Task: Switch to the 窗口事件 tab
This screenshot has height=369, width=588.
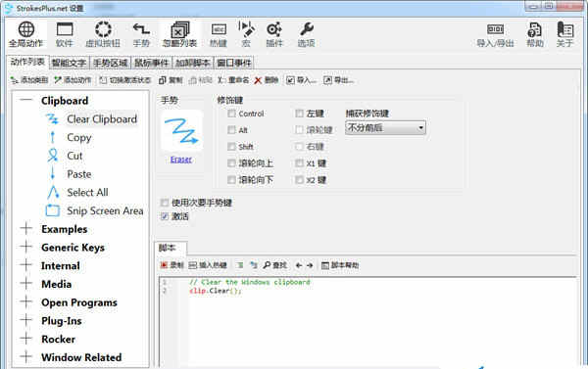Action: 234,63
